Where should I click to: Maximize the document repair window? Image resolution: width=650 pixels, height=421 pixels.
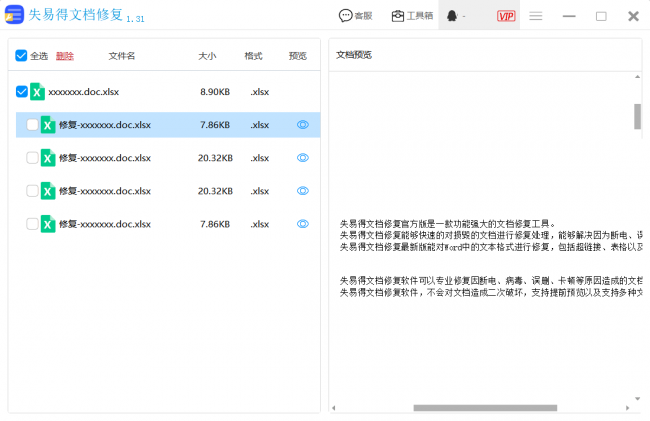pos(601,16)
